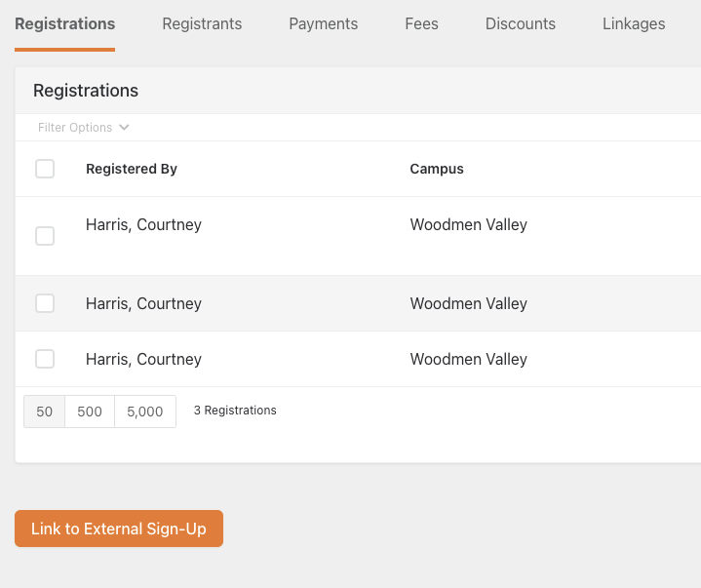Sort by the Campus column header
The width and height of the screenshot is (701, 588).
(436, 169)
